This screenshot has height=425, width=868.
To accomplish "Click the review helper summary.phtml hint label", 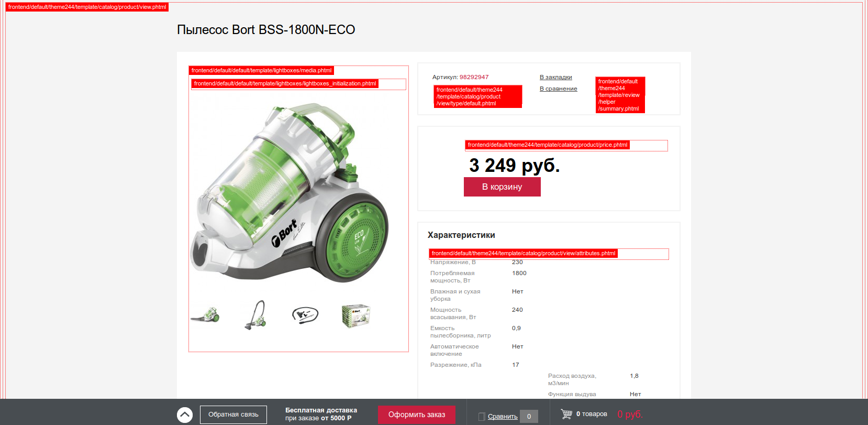I will click(x=620, y=95).
